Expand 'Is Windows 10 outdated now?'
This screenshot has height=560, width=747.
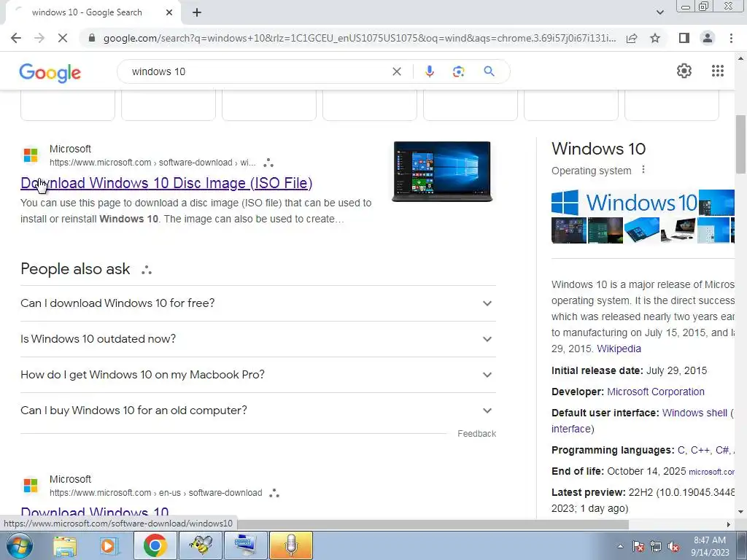click(x=258, y=339)
